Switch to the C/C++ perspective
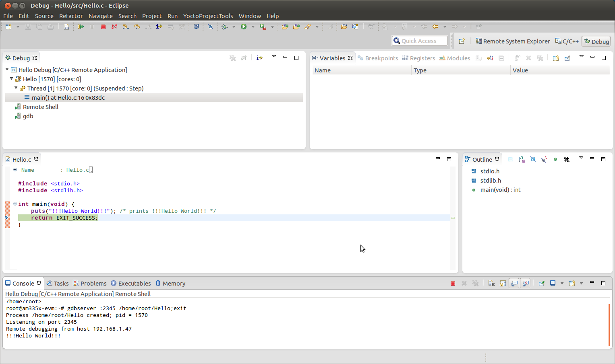 click(567, 41)
